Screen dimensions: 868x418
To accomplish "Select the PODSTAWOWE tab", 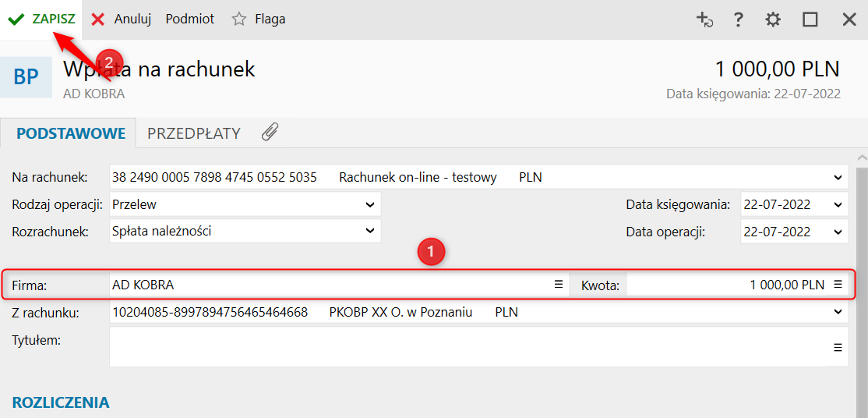I will point(71,133).
